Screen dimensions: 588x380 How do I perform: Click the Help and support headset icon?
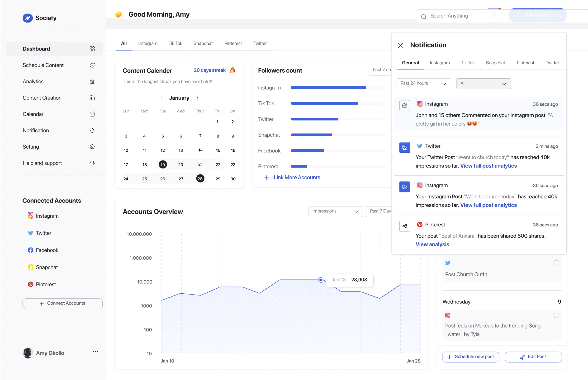(92, 163)
